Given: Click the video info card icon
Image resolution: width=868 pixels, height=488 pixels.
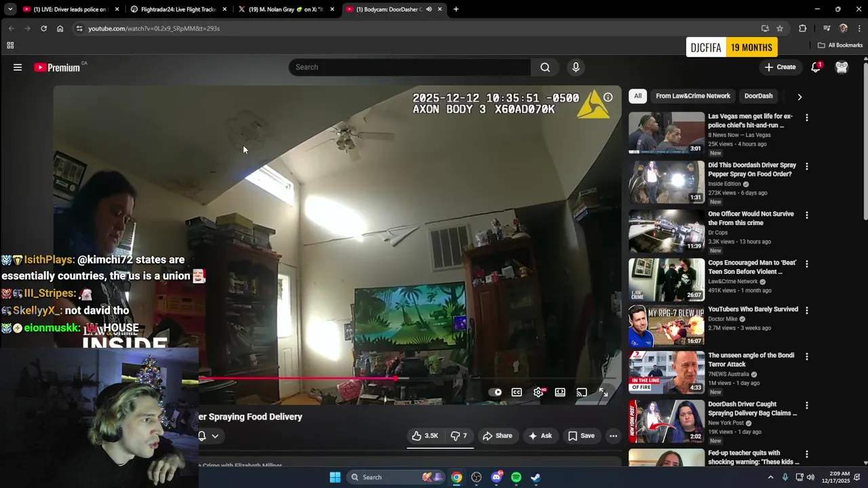Looking at the screenshot, I should click(608, 98).
